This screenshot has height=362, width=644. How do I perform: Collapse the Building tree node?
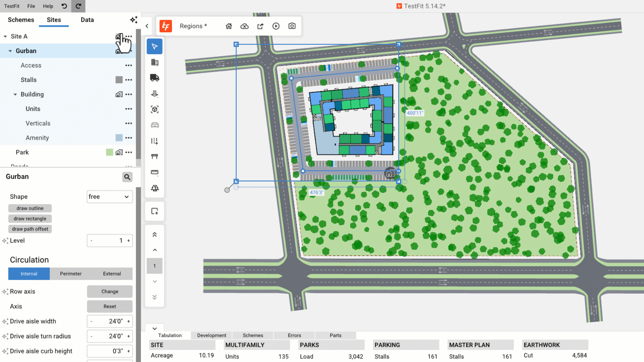[x=15, y=95]
